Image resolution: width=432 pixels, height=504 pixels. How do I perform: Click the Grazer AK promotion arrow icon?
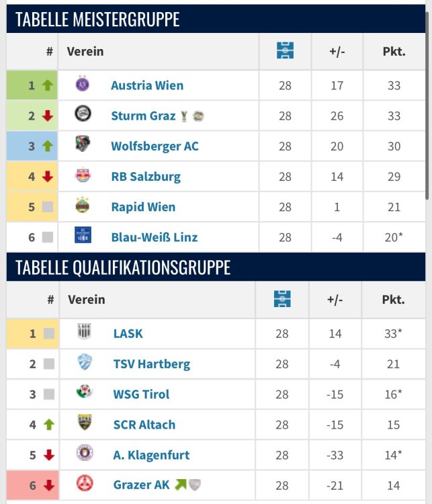point(180,485)
